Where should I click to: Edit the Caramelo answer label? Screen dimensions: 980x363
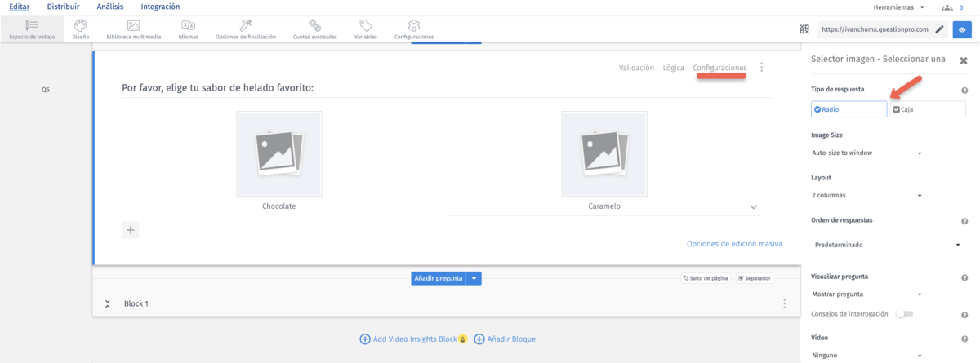point(604,206)
